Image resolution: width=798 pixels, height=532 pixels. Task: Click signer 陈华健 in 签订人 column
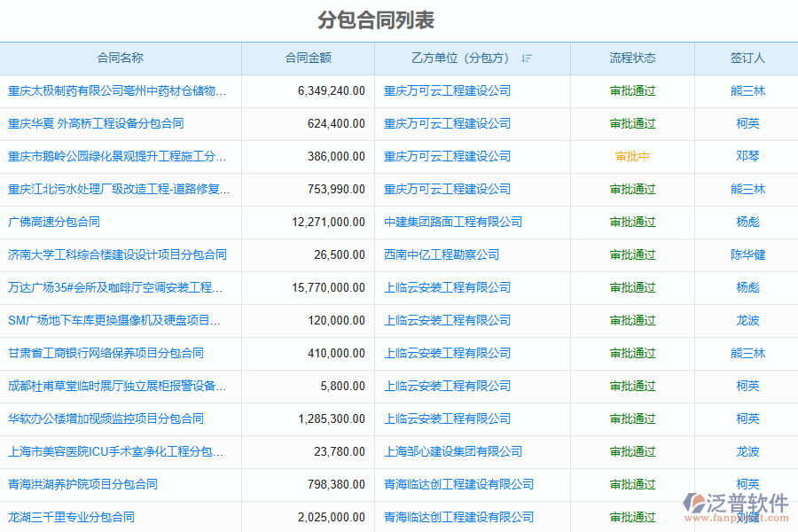point(747,255)
